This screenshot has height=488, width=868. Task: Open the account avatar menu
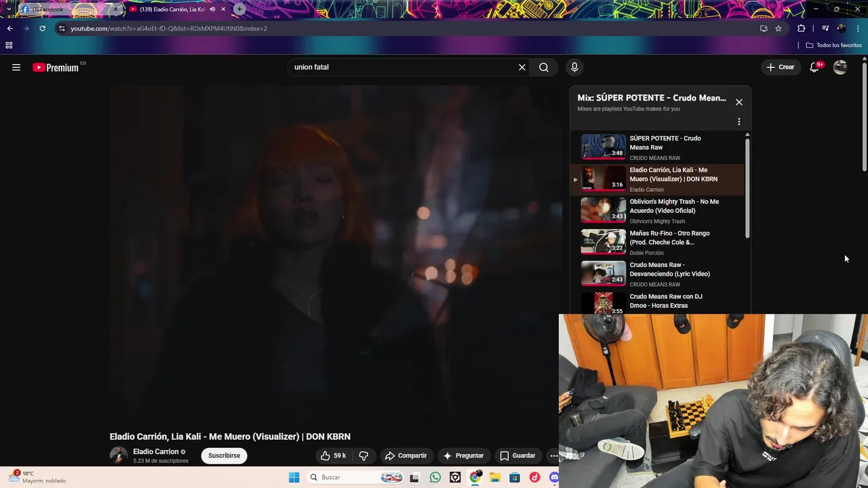click(840, 67)
